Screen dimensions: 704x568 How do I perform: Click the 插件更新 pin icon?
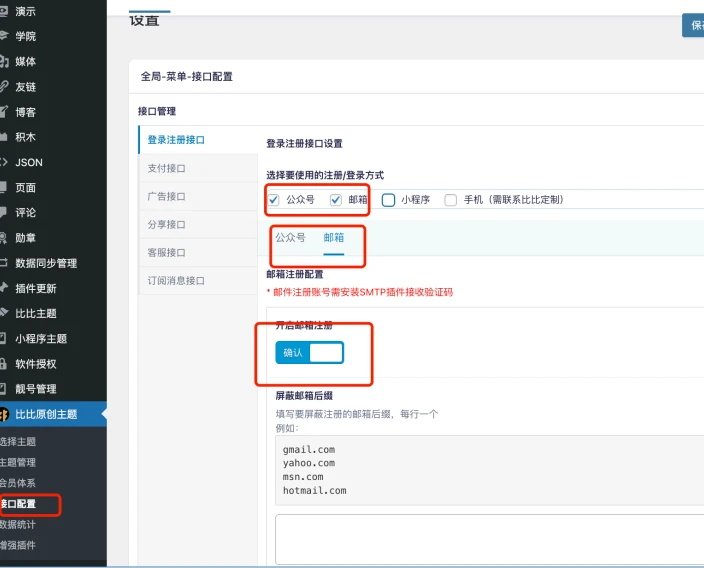(4, 288)
